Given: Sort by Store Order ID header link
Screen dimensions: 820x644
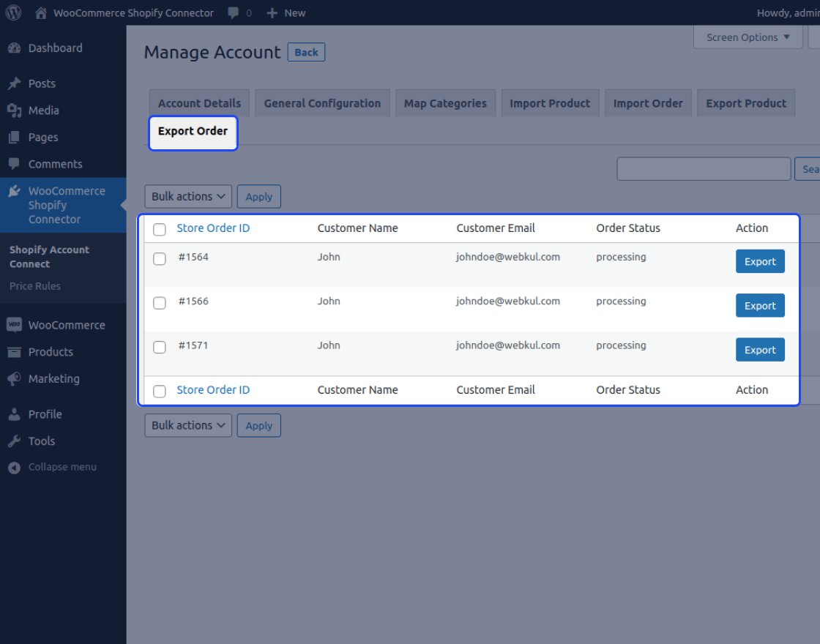Looking at the screenshot, I should [213, 228].
